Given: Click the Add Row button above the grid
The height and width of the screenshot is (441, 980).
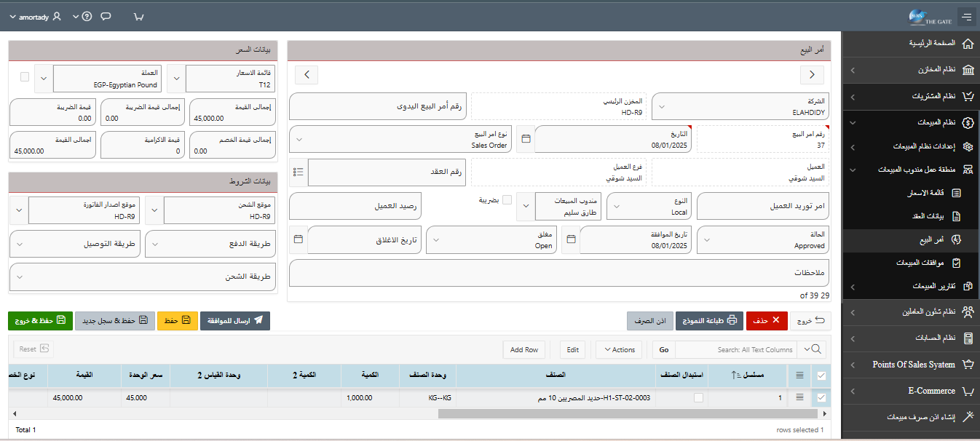Looking at the screenshot, I should pos(523,349).
